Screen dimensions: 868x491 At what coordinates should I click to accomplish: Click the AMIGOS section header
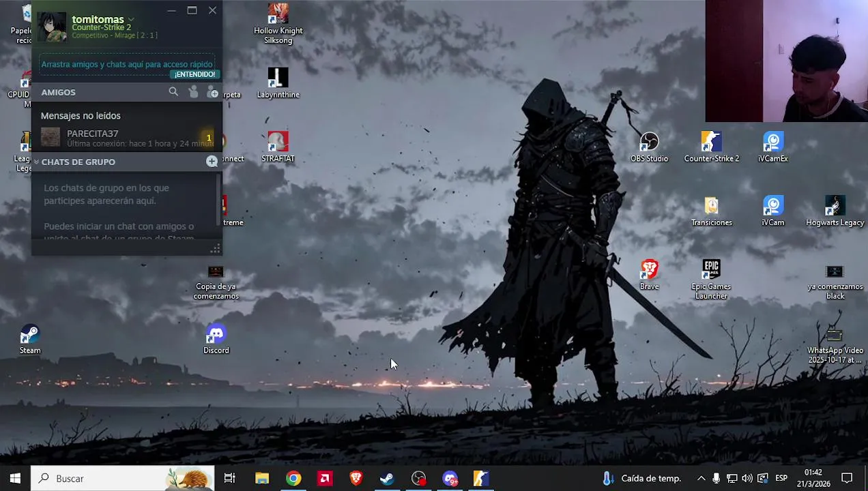click(58, 92)
